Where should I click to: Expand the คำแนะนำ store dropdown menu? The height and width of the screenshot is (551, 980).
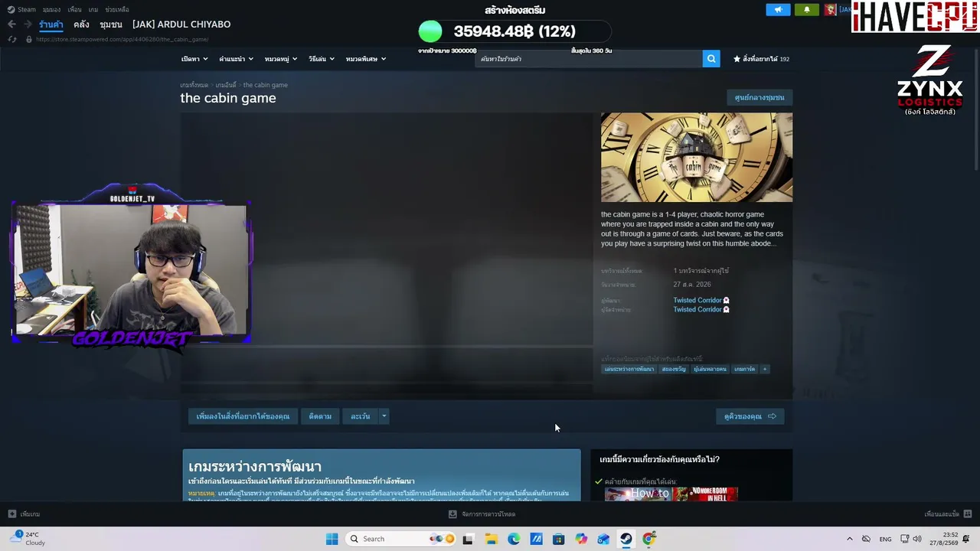236,59
